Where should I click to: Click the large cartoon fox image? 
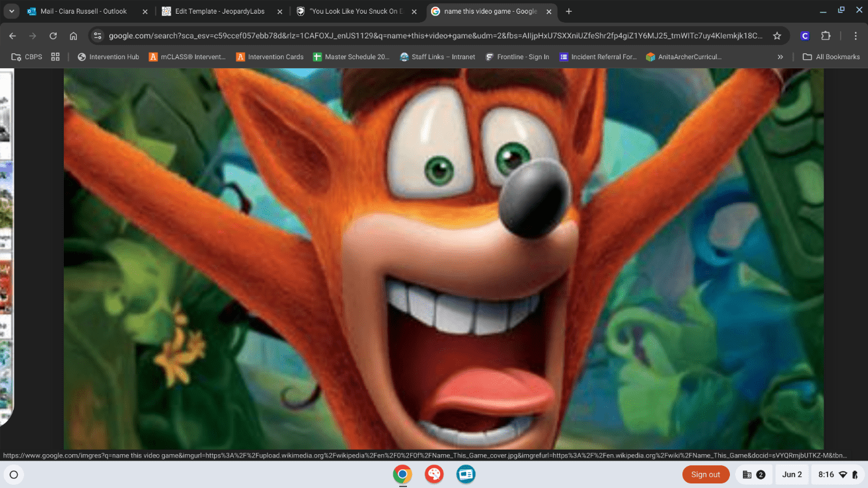[443, 258]
